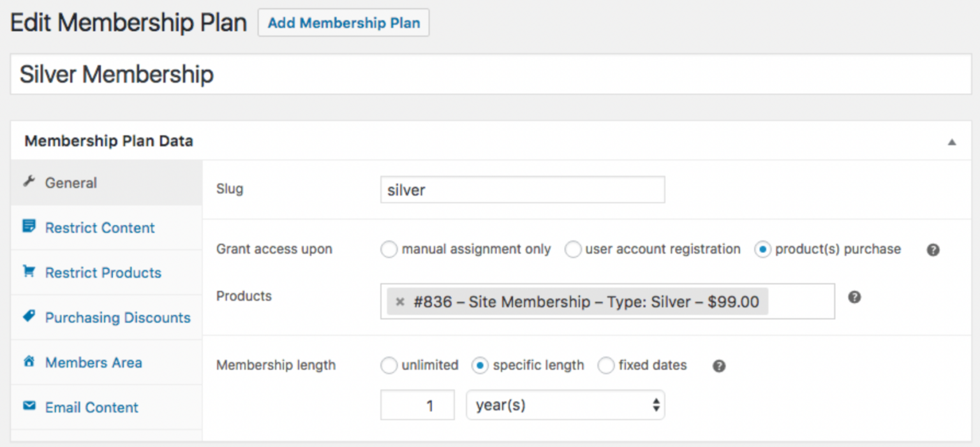The width and height of the screenshot is (980, 447).
Task: Click the envelope icon beside Email Content
Action: 29,407
